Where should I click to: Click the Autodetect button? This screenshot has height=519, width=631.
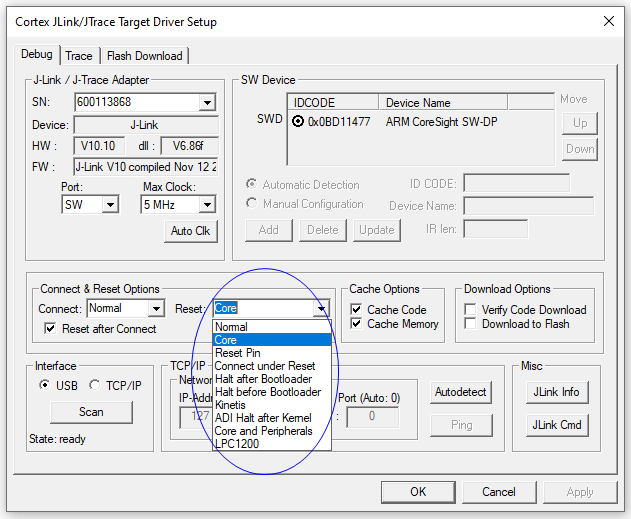pos(461,392)
